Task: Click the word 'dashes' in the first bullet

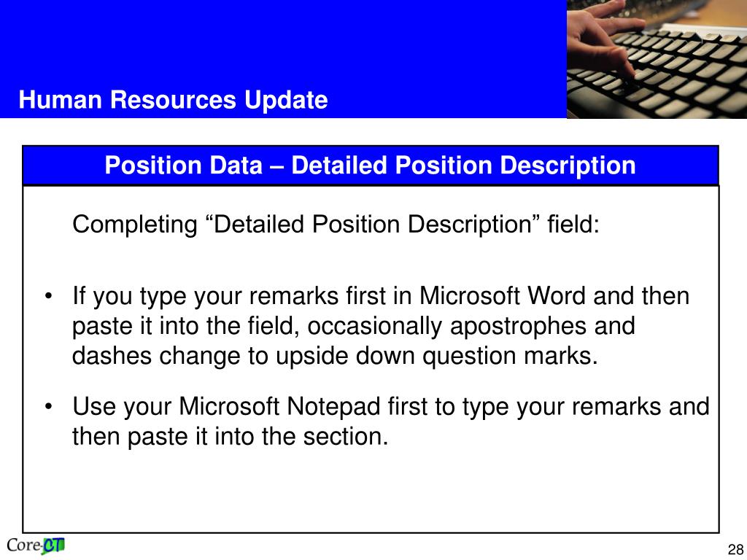Action: [x=112, y=356]
